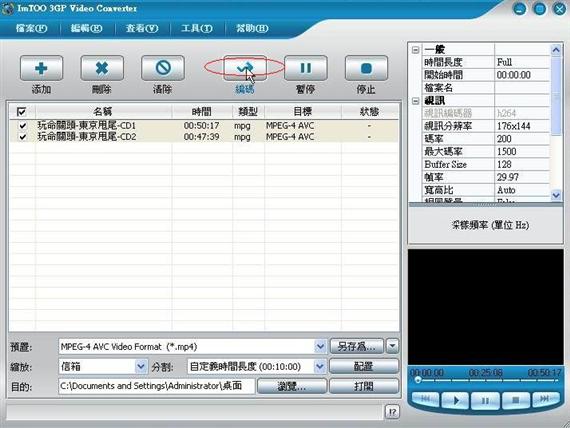Start encoding with the 編碼 button

245,68
